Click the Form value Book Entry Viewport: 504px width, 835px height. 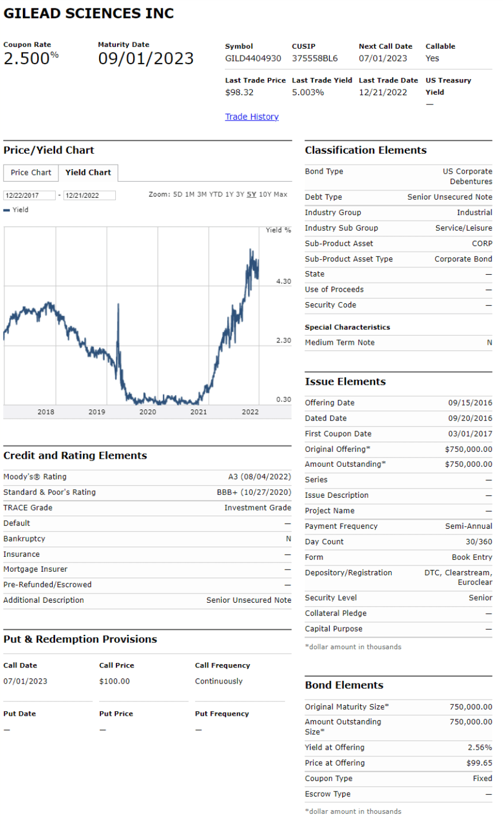(x=472, y=557)
